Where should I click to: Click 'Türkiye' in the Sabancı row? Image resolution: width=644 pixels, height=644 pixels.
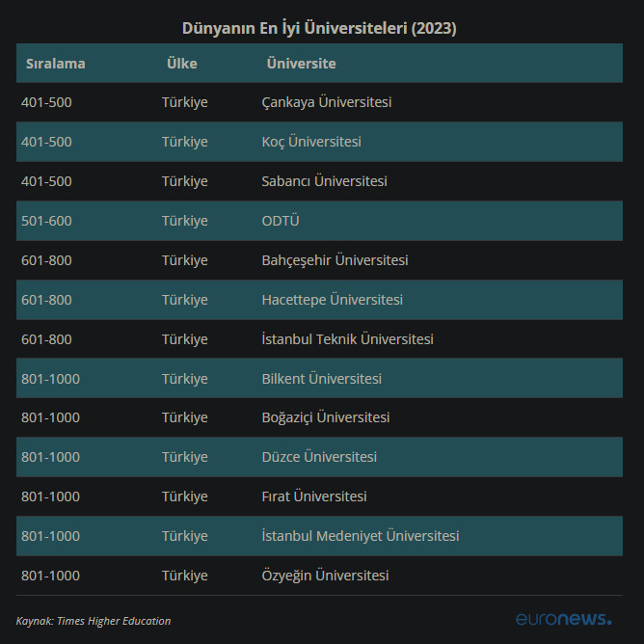185,181
